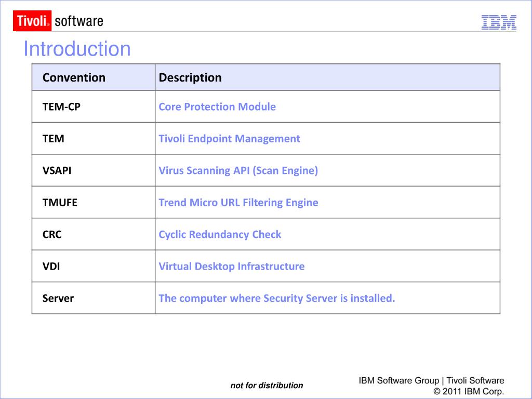Viewport: 532px width, 399px height.
Task: Select Virtual Desktop Infrastructure text
Action: coord(231,267)
